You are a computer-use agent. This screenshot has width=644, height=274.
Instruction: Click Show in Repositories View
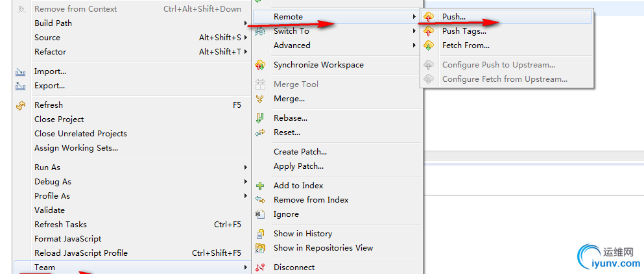[x=323, y=248]
